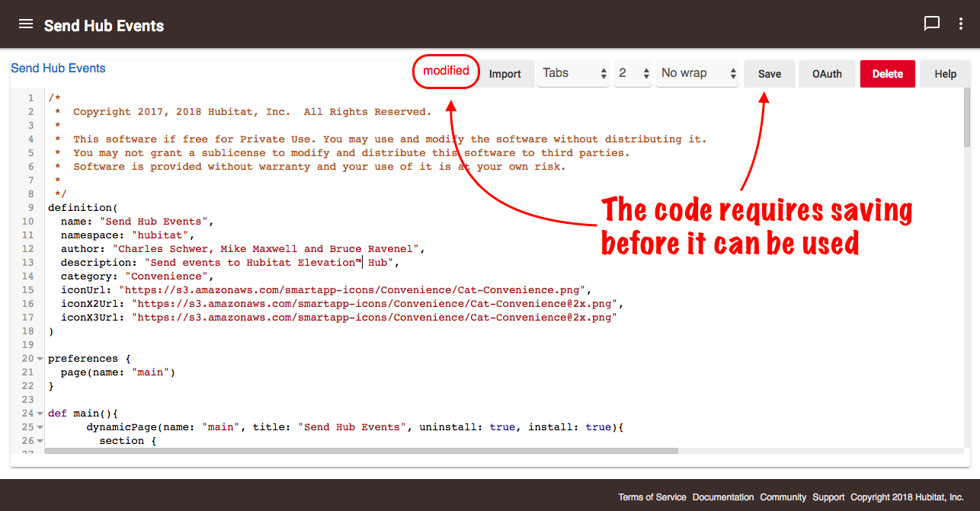980x511 pixels.
Task: Click the name: "Send Hub Events" code line
Action: pyautogui.click(x=138, y=222)
